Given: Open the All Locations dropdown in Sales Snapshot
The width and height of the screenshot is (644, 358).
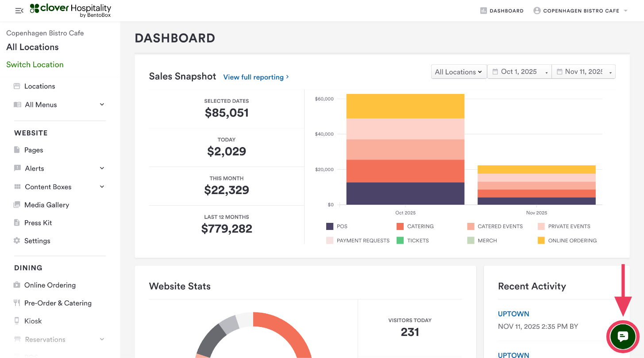Looking at the screenshot, I should pos(459,72).
